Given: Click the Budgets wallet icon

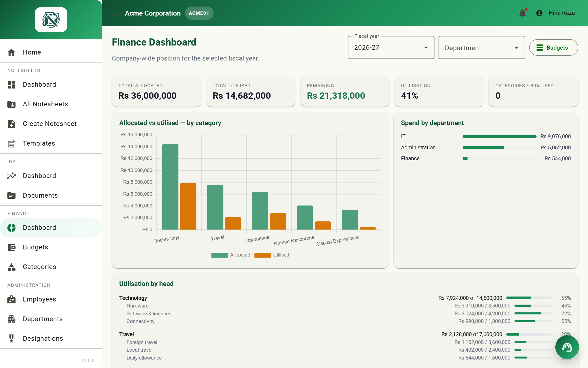Looking at the screenshot, I should coord(11,247).
